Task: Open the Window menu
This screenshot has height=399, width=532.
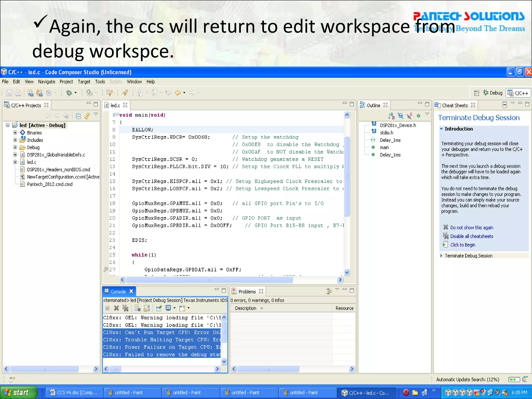Action: tap(134, 82)
